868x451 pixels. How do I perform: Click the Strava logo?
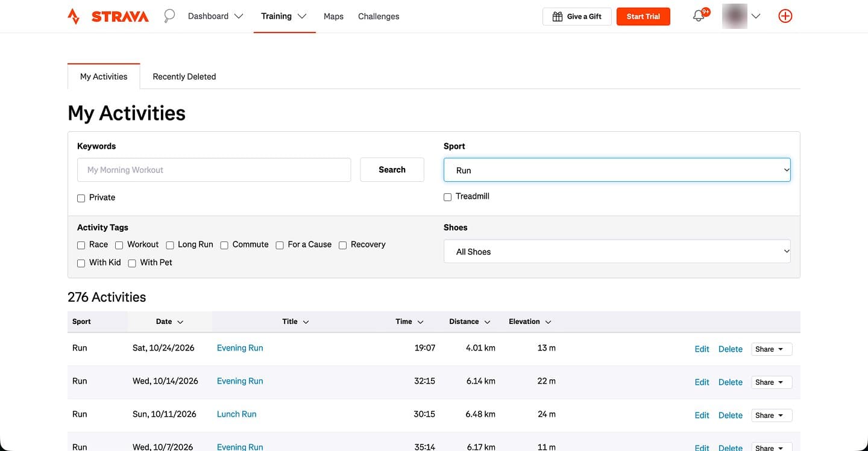pos(108,16)
